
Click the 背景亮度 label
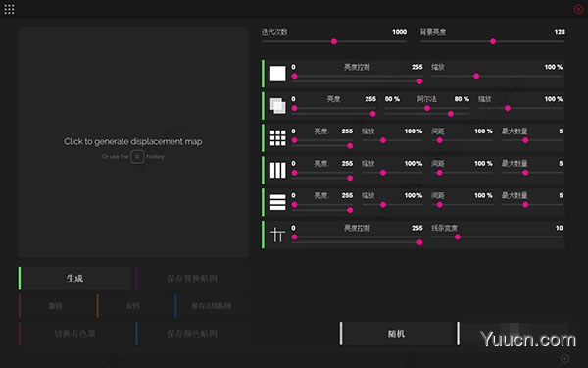[433, 32]
